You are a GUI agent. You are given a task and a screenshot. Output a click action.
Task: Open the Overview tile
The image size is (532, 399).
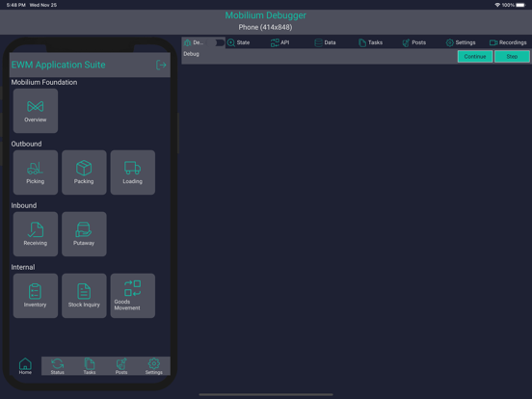[36, 111]
